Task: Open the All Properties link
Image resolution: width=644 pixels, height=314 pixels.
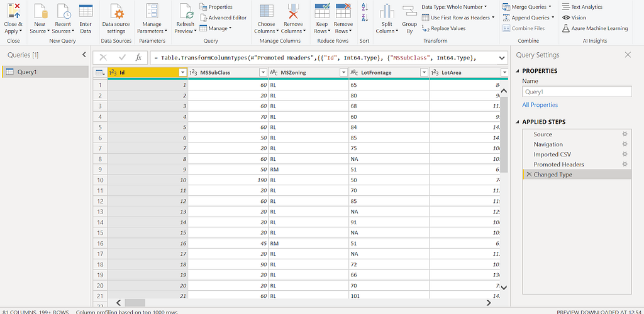Action: (x=540, y=105)
